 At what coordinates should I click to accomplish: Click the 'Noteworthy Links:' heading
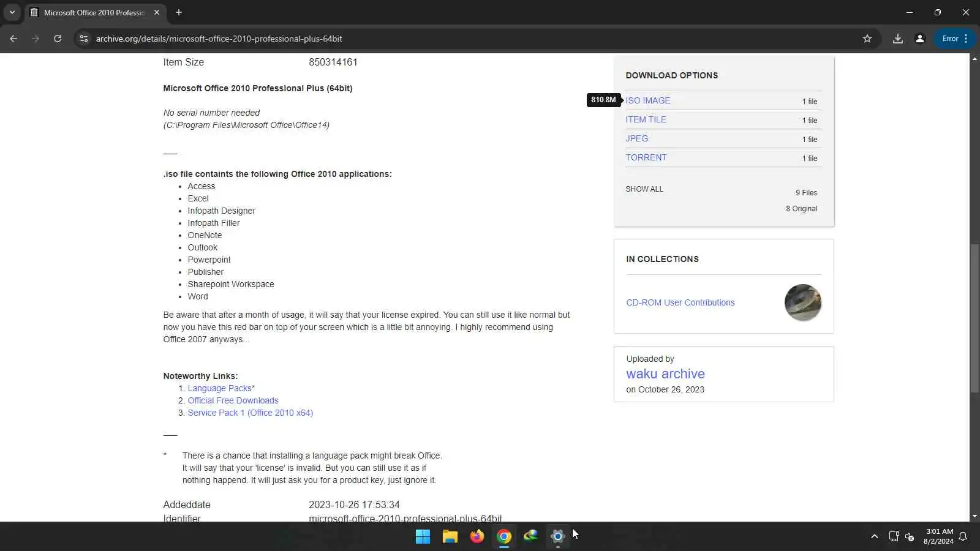click(200, 376)
